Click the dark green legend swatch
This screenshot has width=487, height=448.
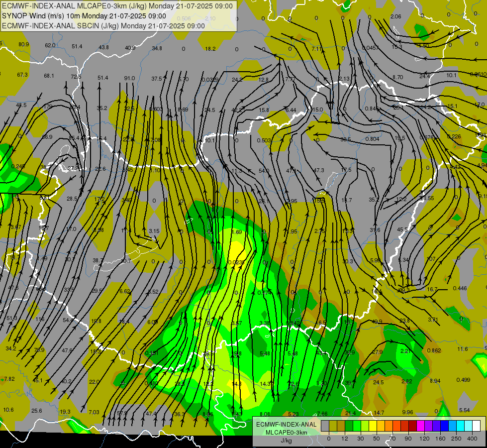(x=349, y=426)
